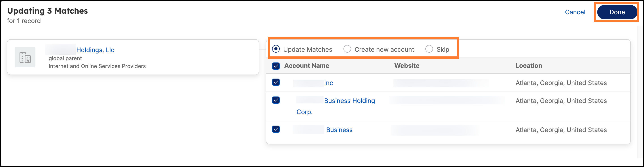Click the blurred website of Business row
644x167 pixels.
(x=435, y=130)
